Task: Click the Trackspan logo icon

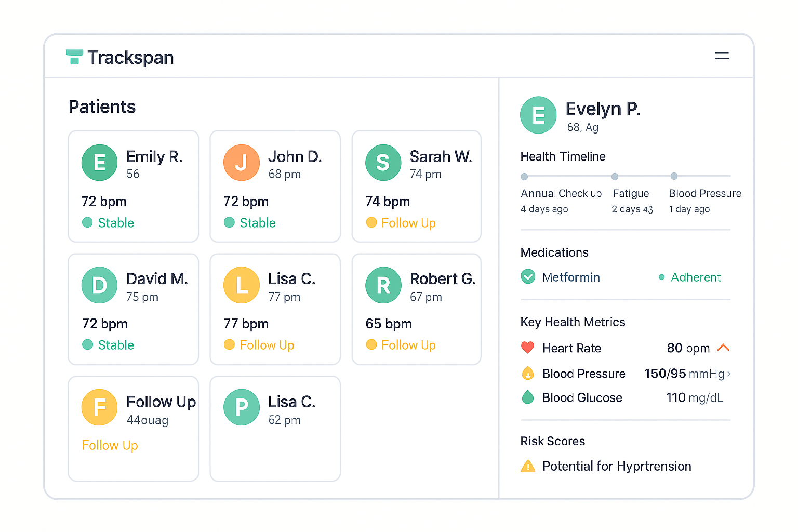Action: (x=75, y=57)
